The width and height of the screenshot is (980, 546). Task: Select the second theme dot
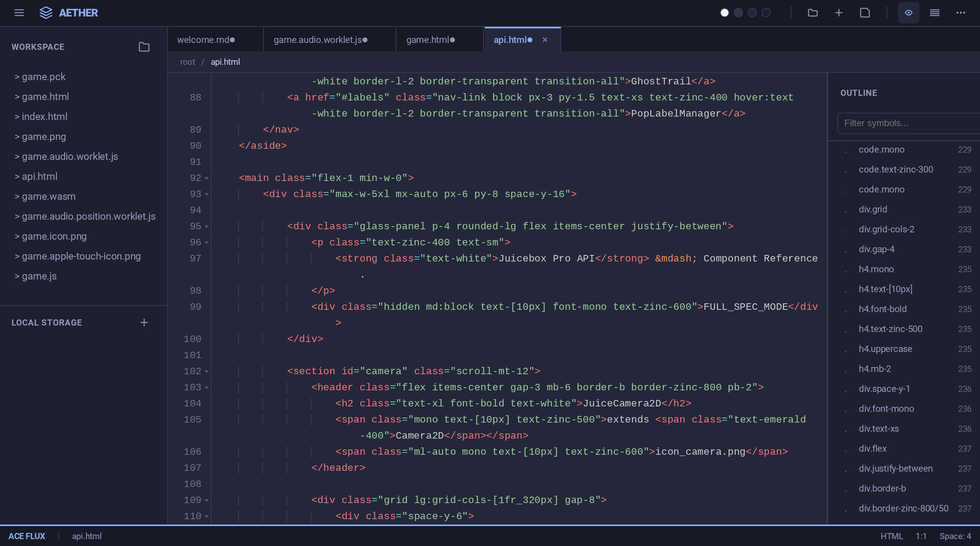(x=738, y=13)
